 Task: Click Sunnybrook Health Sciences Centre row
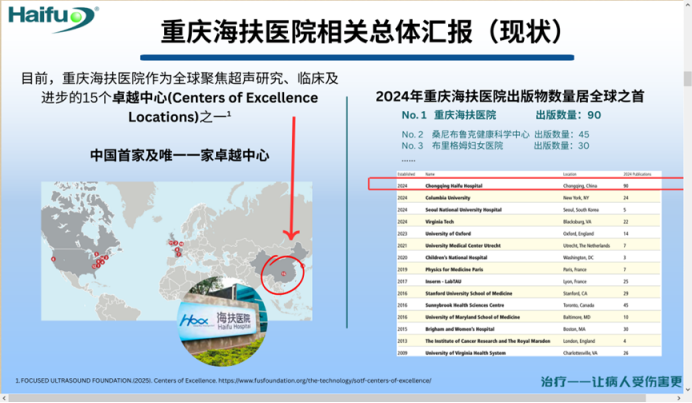(x=529, y=305)
